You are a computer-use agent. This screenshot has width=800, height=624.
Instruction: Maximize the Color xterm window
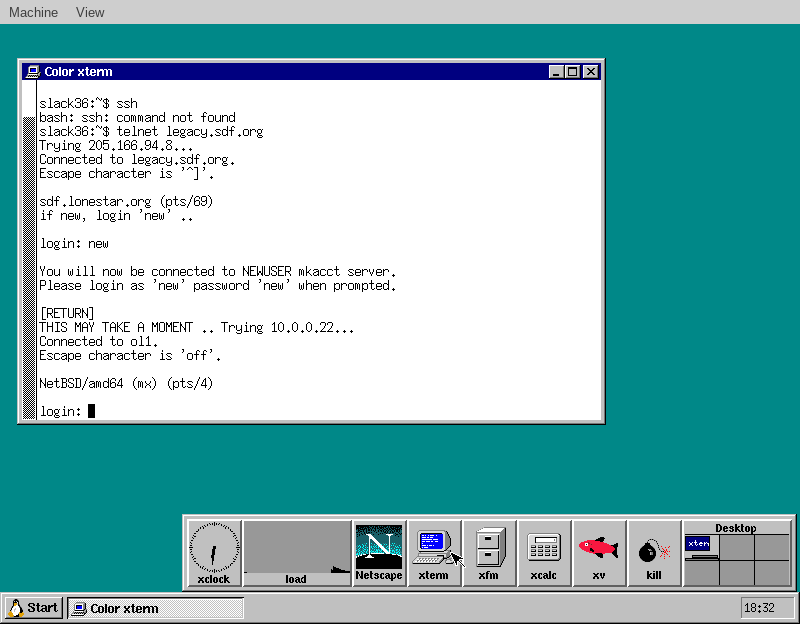[x=572, y=72]
